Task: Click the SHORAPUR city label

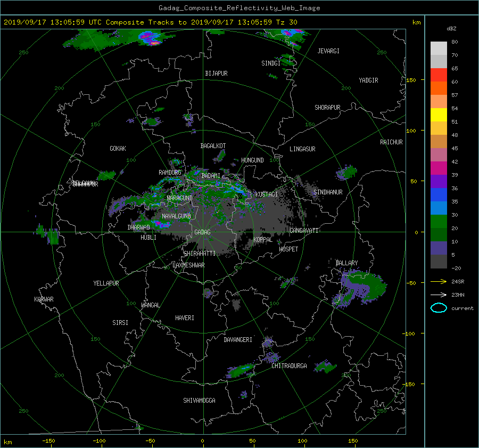Action: (327, 108)
